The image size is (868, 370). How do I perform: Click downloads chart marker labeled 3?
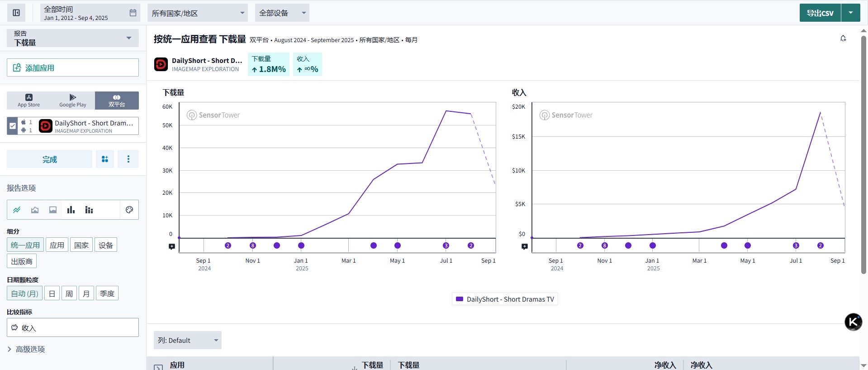coord(446,245)
